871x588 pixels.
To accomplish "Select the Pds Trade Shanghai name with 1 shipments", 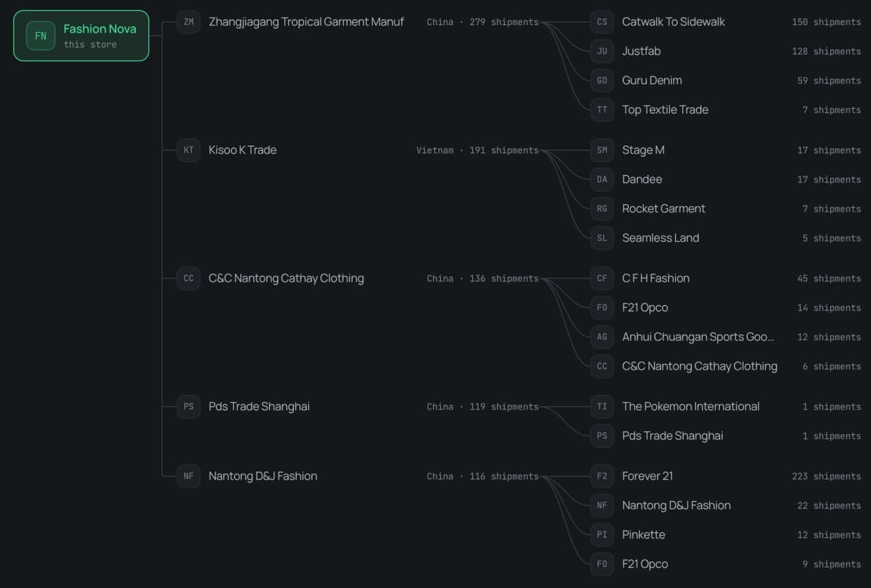I will click(x=672, y=436).
